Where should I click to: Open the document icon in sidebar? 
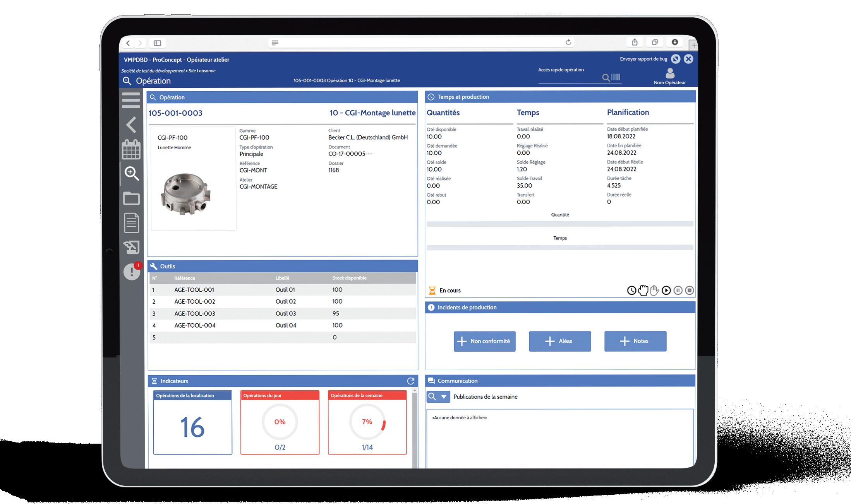click(131, 223)
